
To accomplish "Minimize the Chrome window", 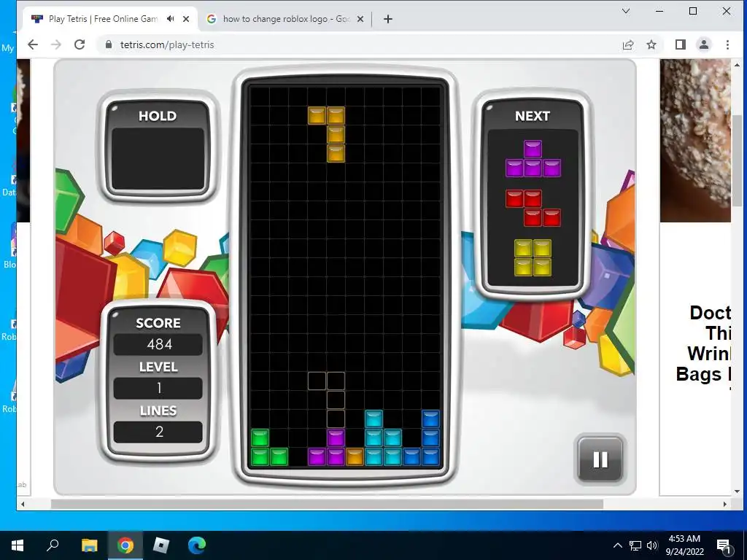I will click(x=659, y=11).
